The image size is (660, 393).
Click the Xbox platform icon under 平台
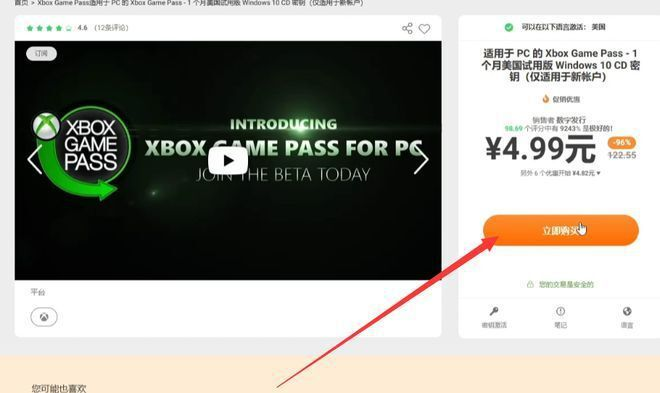44,317
